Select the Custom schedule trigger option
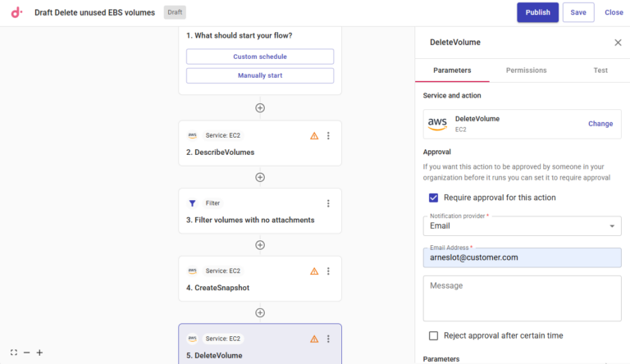Screen dimensions: 630x364 (x=260, y=57)
